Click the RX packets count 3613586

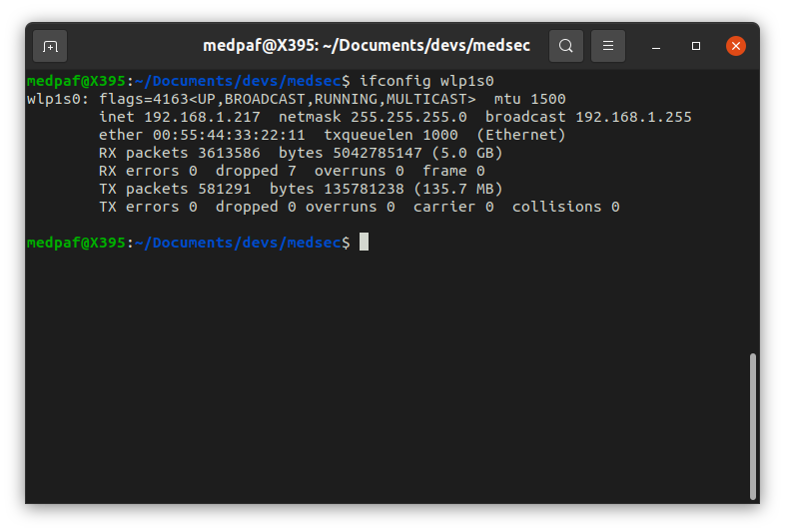(230, 153)
